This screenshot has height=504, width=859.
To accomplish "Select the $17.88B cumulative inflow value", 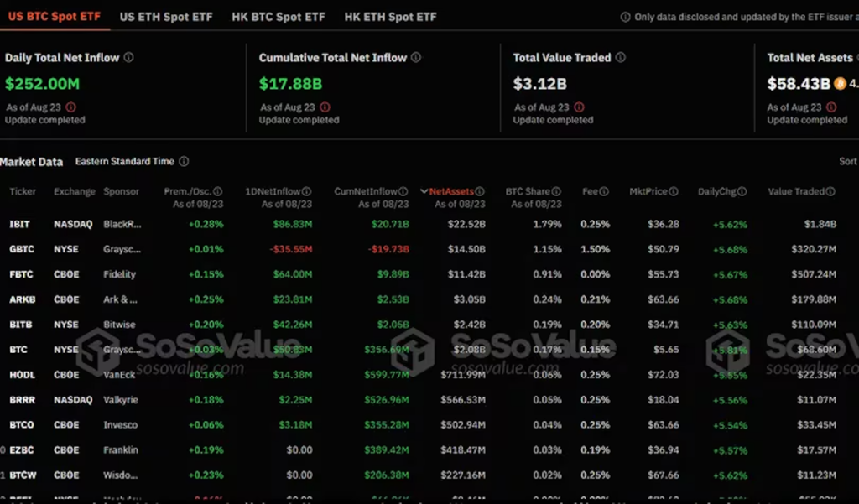I will coord(290,84).
